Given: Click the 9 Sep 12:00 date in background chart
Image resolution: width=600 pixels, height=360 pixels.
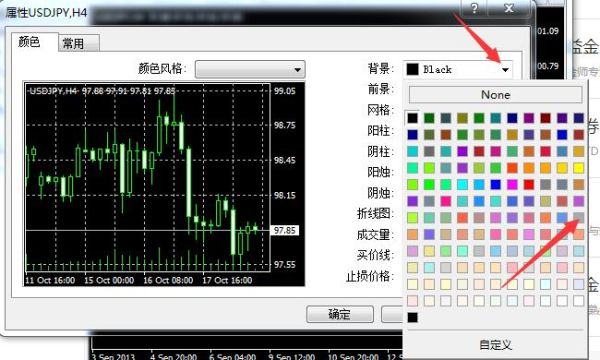Looking at the screenshot, I should tap(292, 356).
